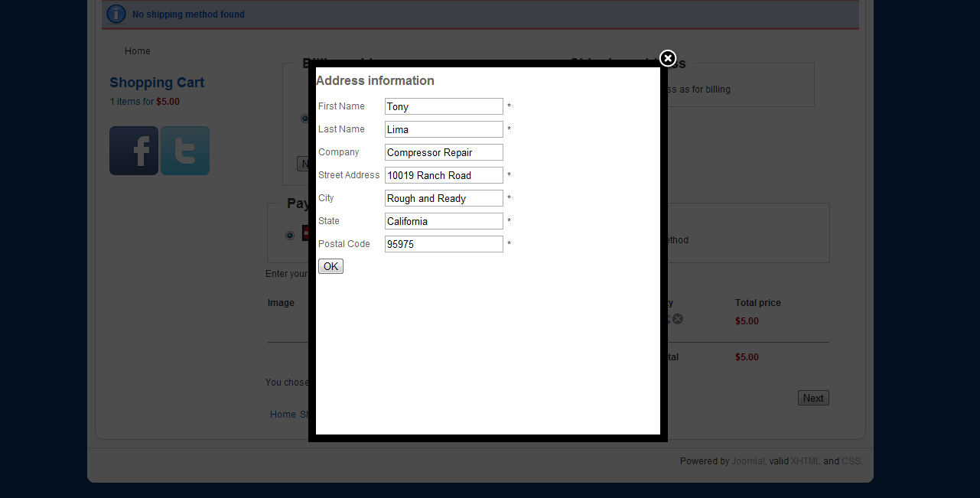Close the Address information popup
Viewport: 980px width, 498px height.
[x=668, y=58]
